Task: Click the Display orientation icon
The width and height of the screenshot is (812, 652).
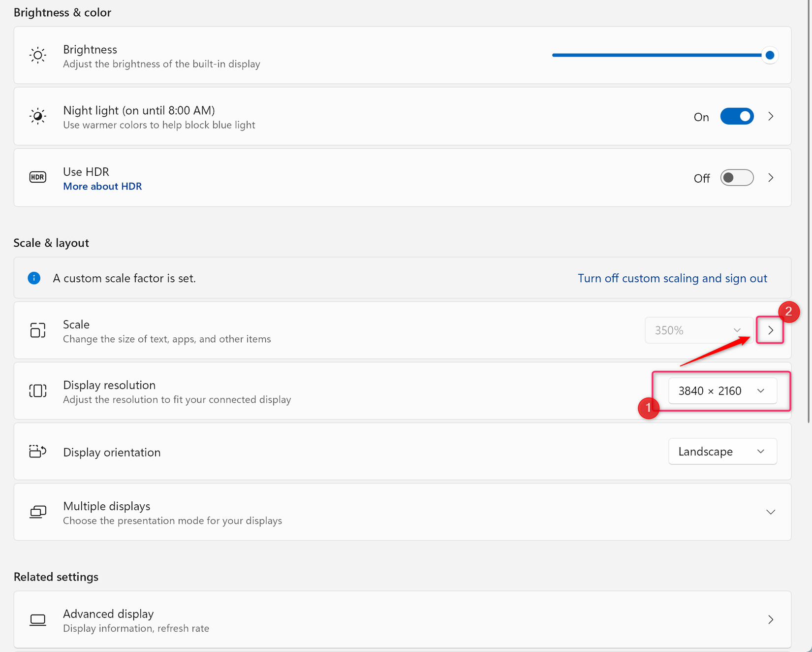Action: pos(37,451)
